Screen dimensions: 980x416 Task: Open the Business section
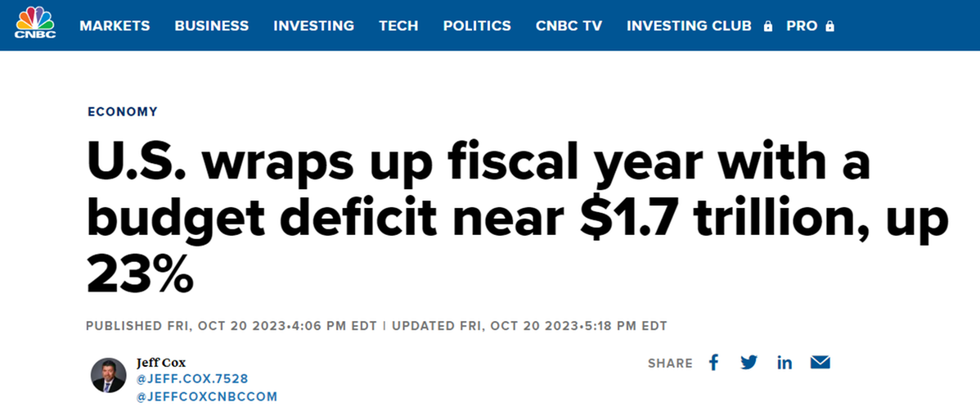pyautogui.click(x=211, y=26)
